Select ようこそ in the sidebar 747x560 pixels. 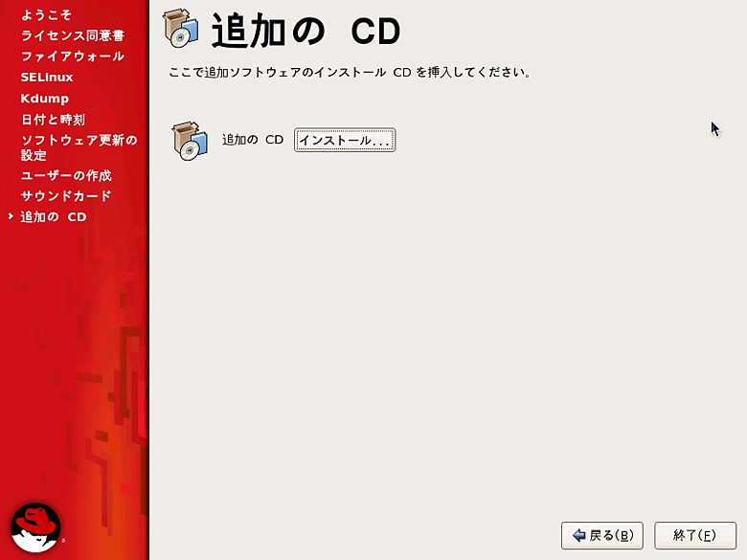click(x=46, y=15)
